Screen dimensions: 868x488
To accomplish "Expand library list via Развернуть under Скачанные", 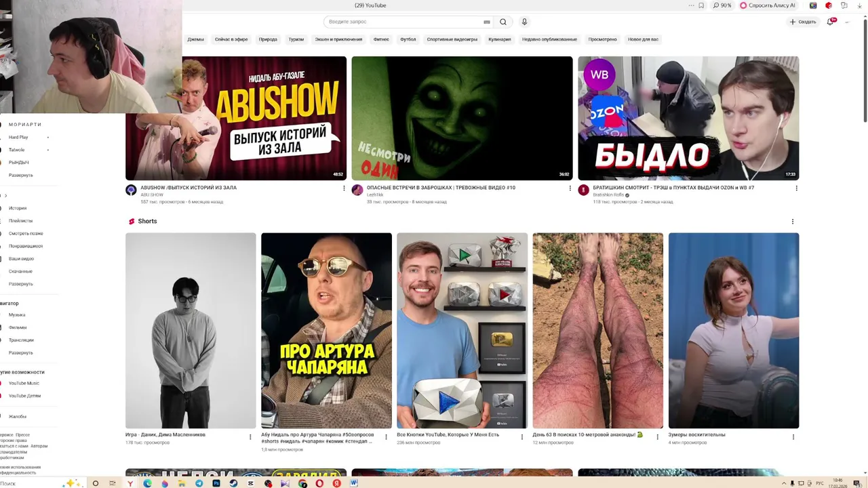I will point(20,284).
